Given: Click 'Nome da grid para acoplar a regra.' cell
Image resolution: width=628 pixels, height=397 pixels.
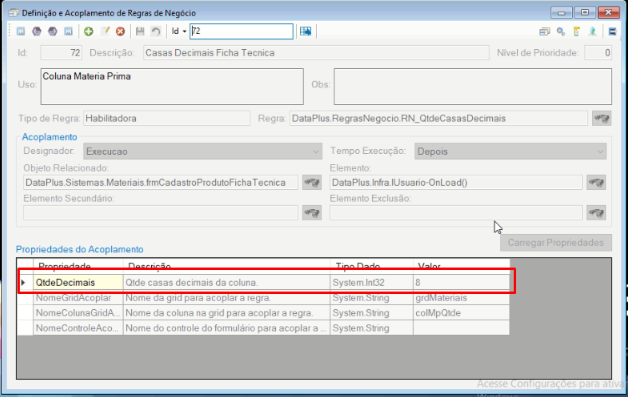Looking at the screenshot, I should pyautogui.click(x=227, y=298).
